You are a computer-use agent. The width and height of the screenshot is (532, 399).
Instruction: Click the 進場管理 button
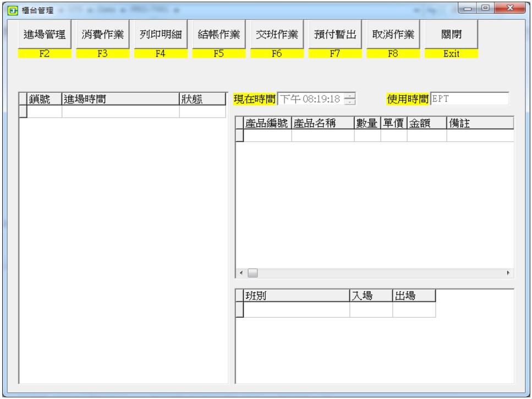click(45, 35)
